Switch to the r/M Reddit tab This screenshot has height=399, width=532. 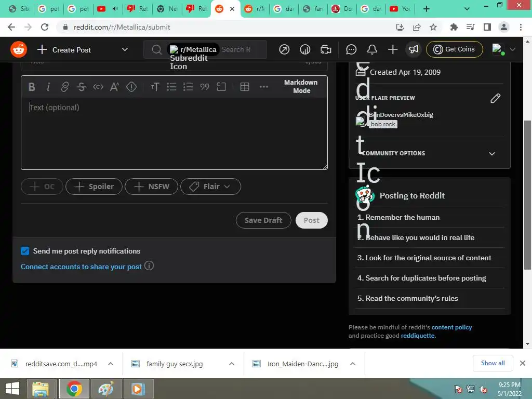click(x=255, y=9)
